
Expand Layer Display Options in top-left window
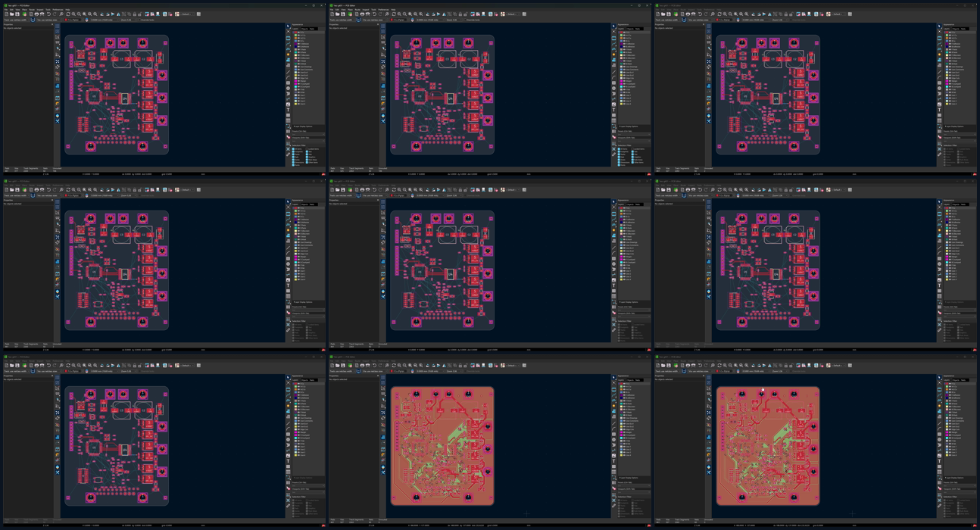pos(303,126)
